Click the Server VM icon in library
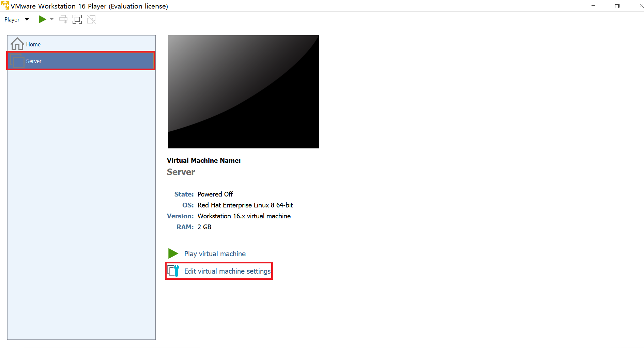Viewport: 644px width, 348px height. [x=17, y=61]
